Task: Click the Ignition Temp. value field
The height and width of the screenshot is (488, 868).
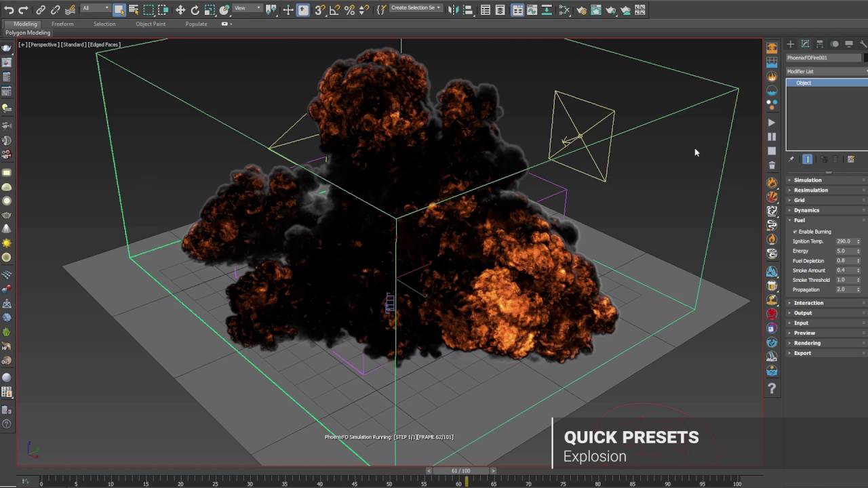Action: (844, 241)
